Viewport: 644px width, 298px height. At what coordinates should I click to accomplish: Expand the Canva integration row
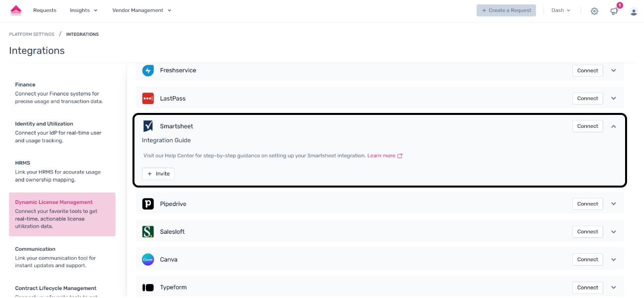[614, 260]
